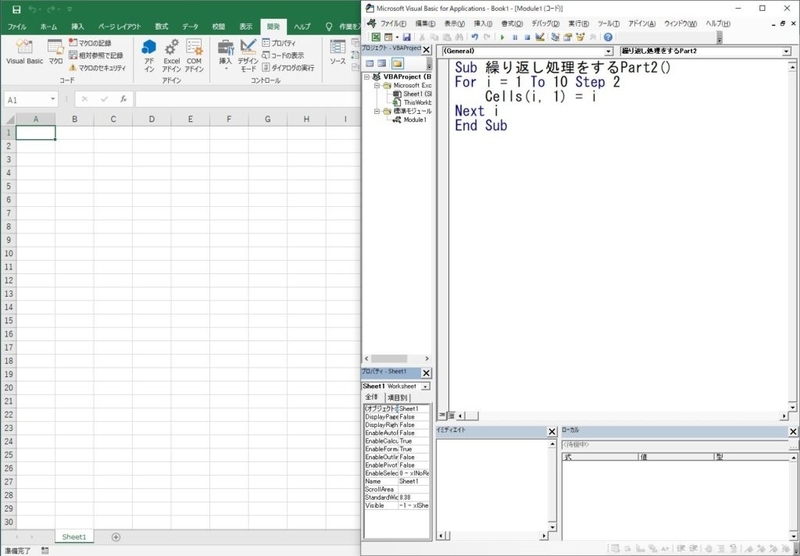Open the (General) object dropdown

(x=608, y=51)
